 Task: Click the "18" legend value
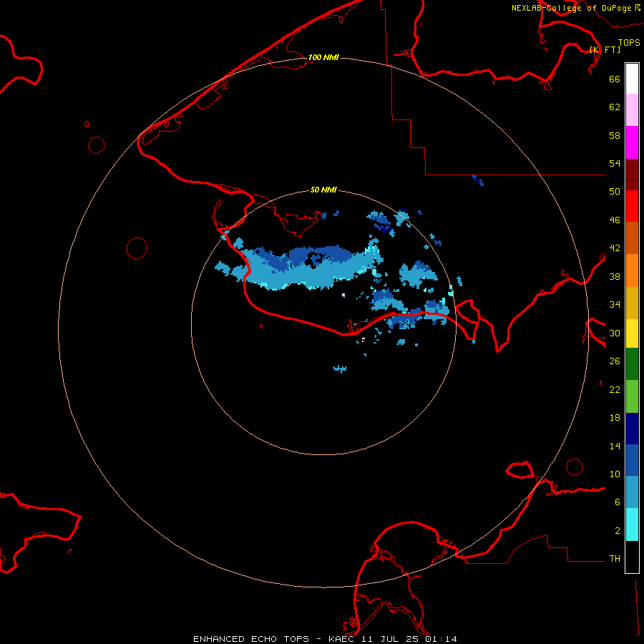point(615,418)
